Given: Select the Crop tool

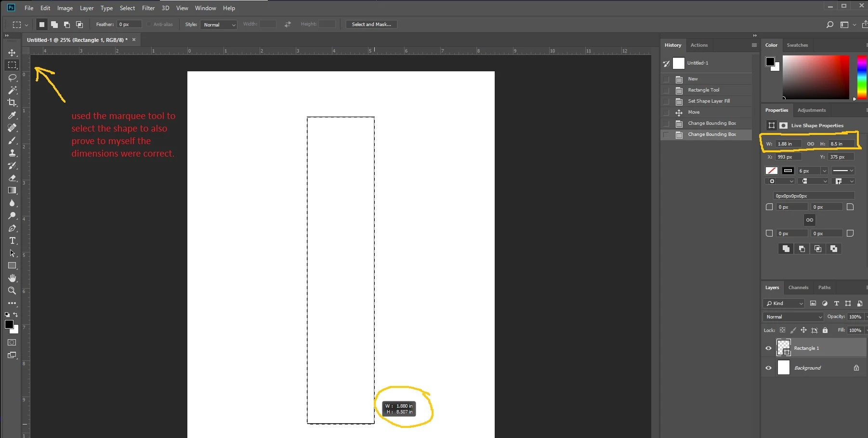Looking at the screenshot, I should (x=12, y=103).
